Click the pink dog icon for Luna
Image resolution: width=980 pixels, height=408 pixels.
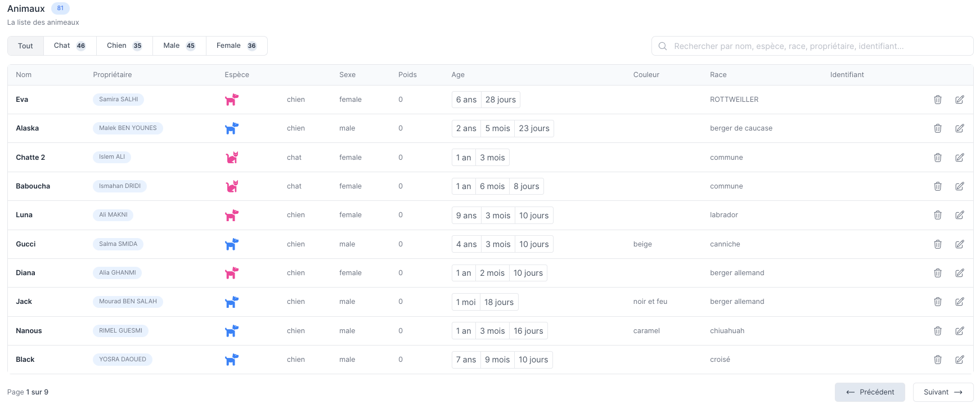(232, 216)
